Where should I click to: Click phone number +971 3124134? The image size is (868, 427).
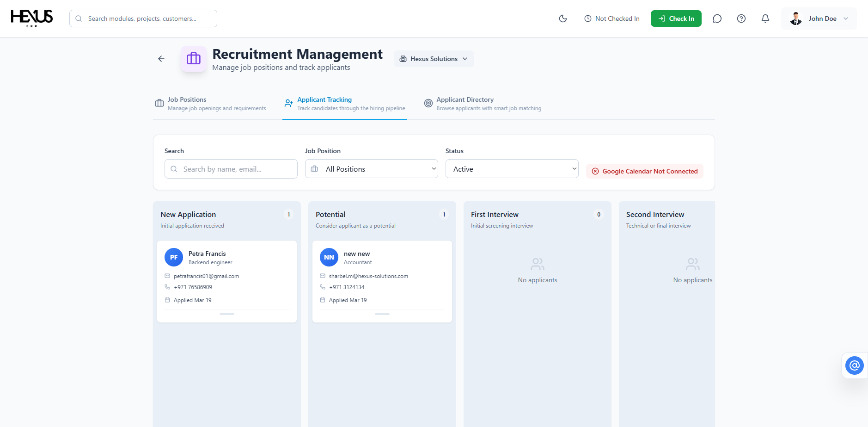(x=347, y=287)
